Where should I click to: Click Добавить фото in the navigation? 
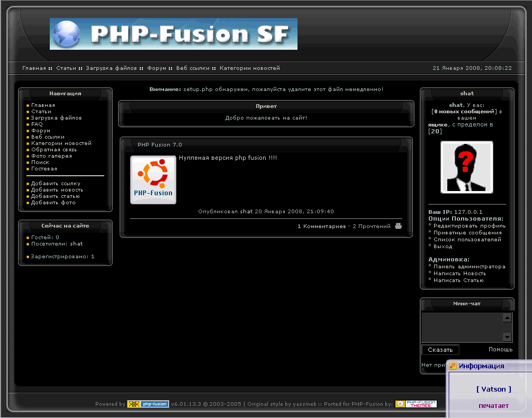pyautogui.click(x=53, y=203)
